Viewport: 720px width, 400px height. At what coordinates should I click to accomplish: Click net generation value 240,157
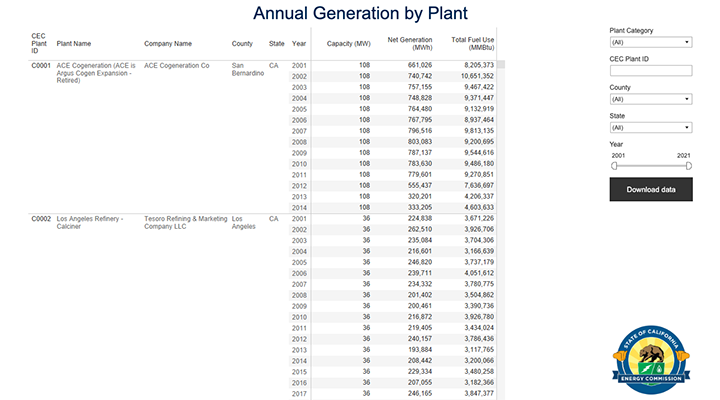pyautogui.click(x=420, y=339)
